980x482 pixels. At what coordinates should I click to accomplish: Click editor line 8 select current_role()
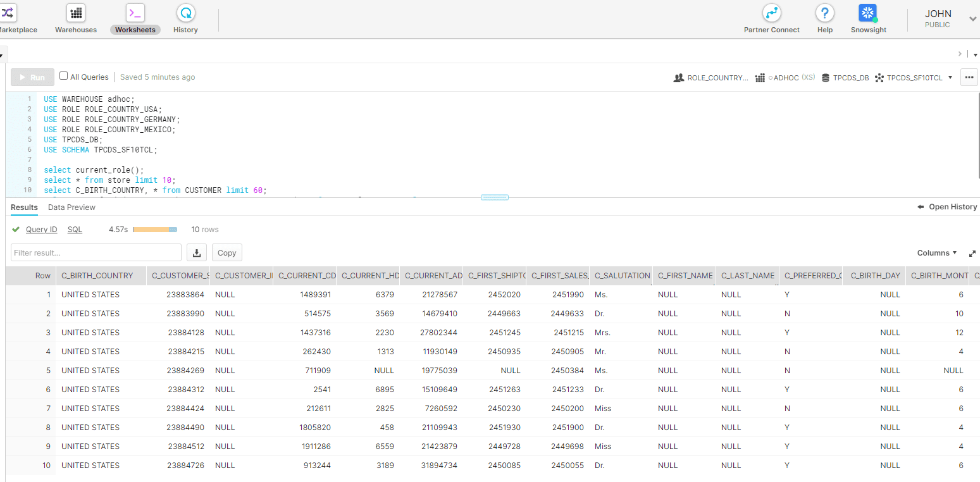(94, 170)
